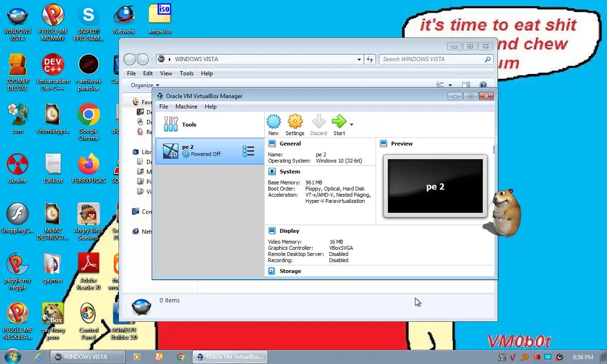Click Explorer Back navigation button
The image size is (607, 364).
(129, 59)
